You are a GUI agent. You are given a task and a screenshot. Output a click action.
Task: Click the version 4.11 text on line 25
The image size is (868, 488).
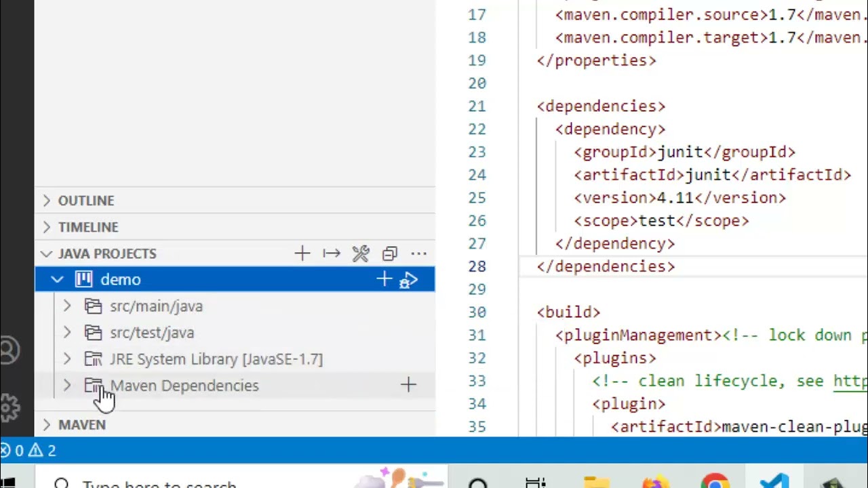675,198
